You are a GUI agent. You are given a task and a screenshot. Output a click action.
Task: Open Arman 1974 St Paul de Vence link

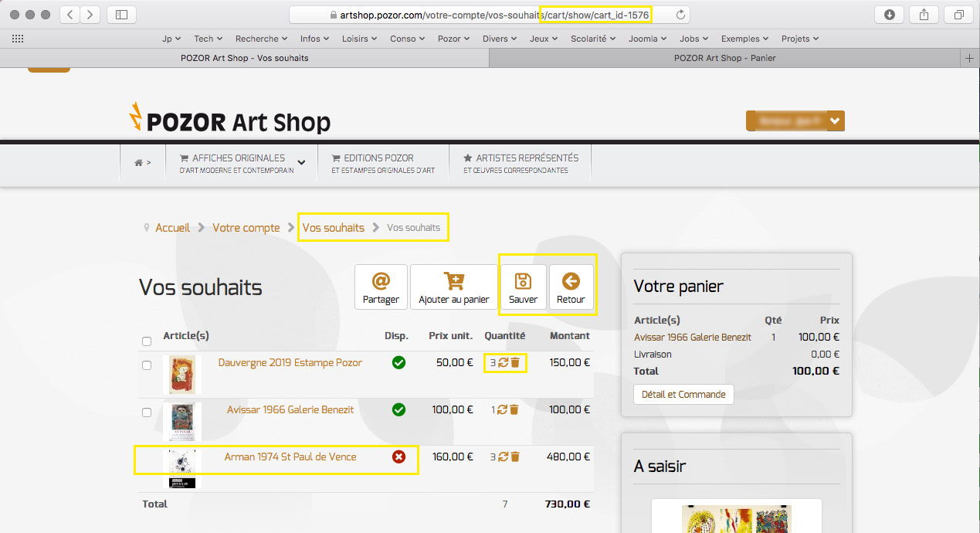click(290, 457)
